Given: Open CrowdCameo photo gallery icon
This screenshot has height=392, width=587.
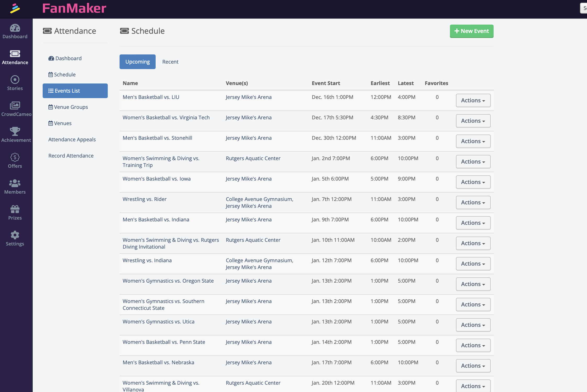Looking at the screenshot, I should [x=15, y=105].
